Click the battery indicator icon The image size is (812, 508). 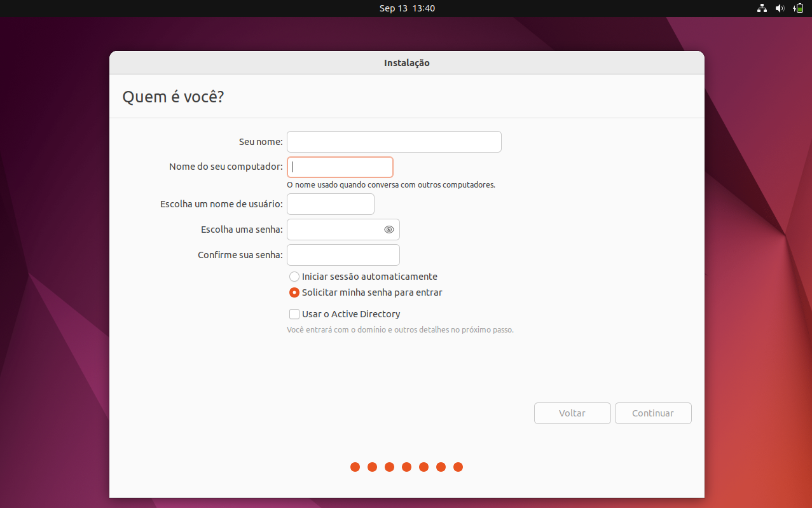pyautogui.click(x=799, y=8)
